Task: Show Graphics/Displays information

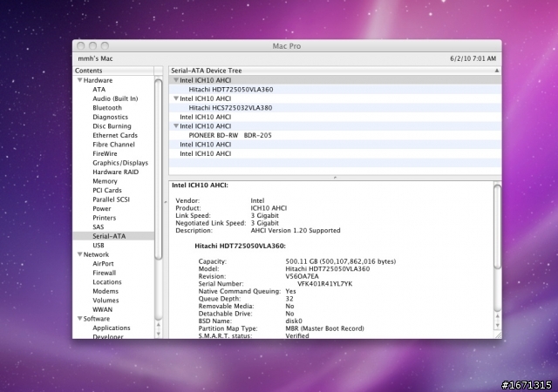Action: pos(120,163)
